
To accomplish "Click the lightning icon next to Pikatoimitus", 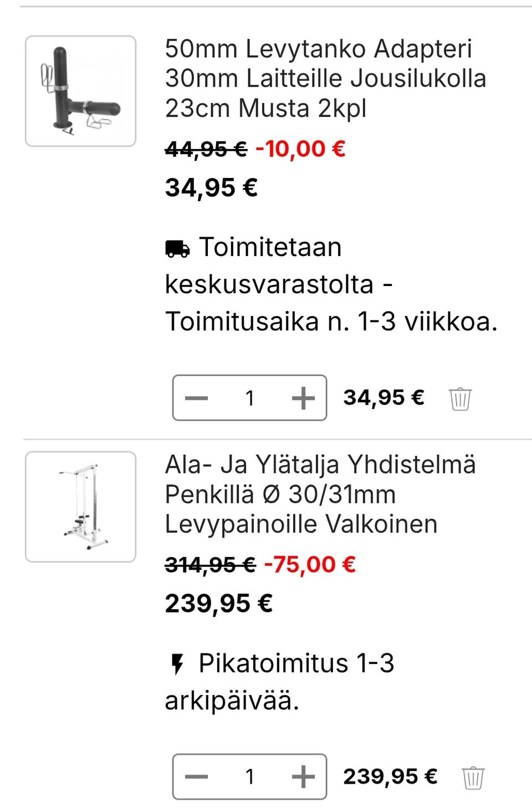I will click(177, 663).
